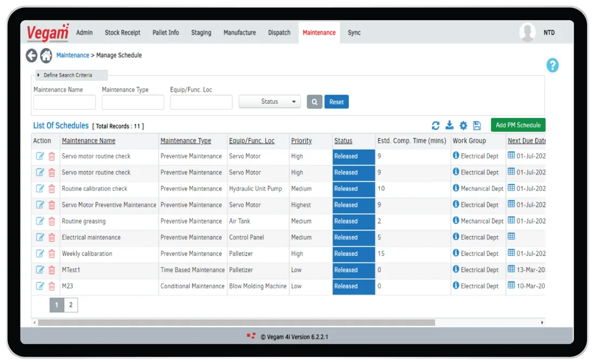Screen dimensions: 594x364
Task: Edit the Servo Motor Preventive Maintenance row
Action: click(40, 205)
